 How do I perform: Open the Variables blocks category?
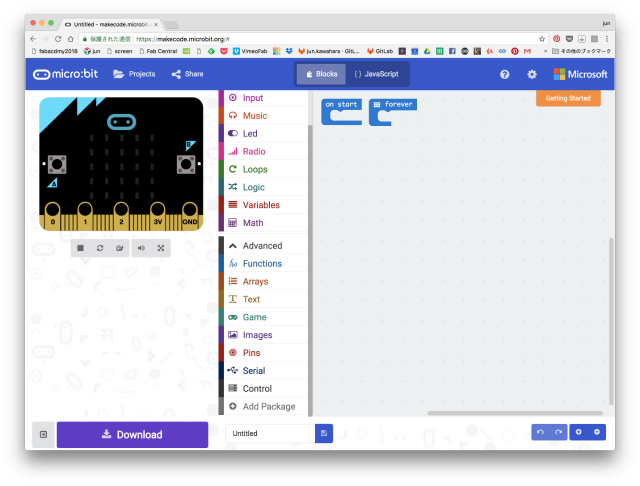263,205
